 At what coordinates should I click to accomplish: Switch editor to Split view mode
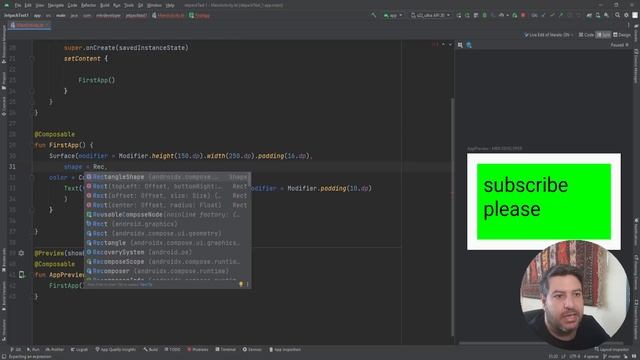603,35
